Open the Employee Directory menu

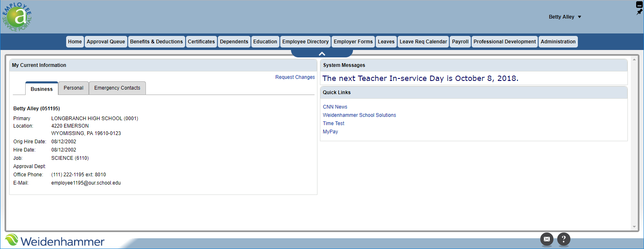(305, 42)
